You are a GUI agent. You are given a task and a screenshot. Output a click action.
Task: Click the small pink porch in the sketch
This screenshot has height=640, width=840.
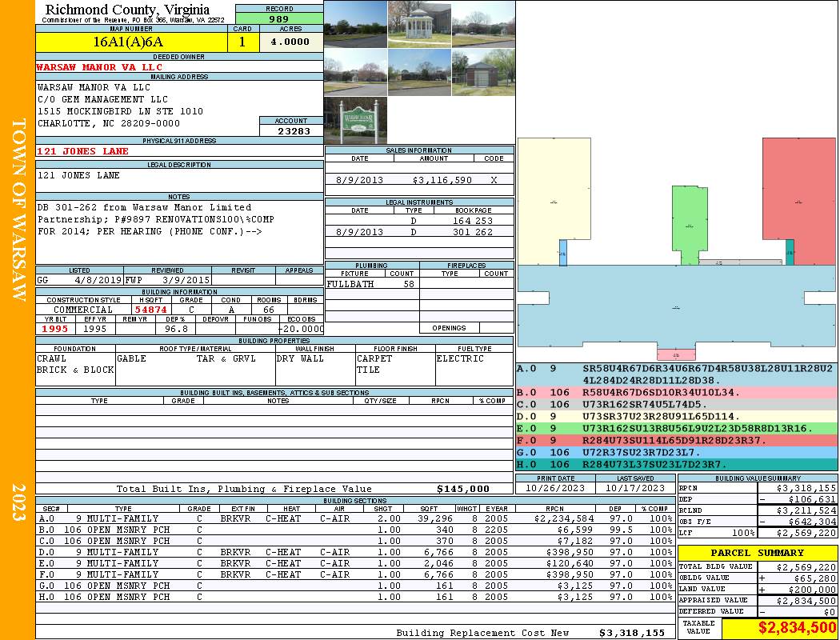pos(676,354)
